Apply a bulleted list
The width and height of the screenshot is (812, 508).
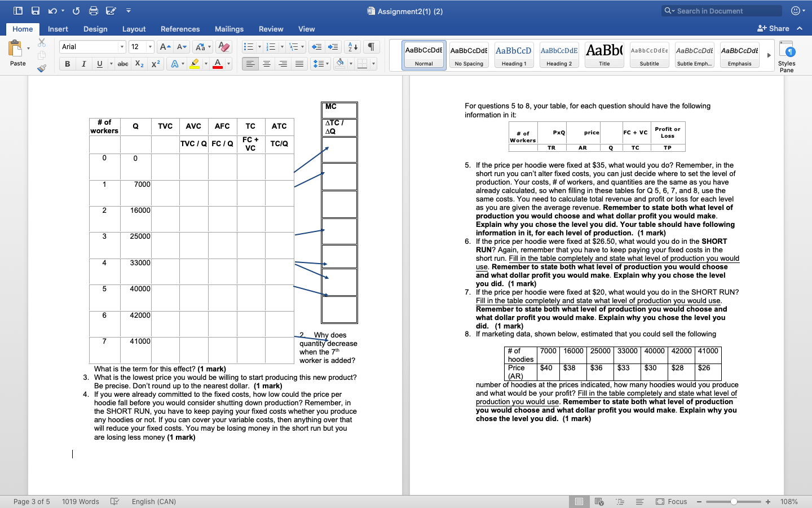point(249,47)
